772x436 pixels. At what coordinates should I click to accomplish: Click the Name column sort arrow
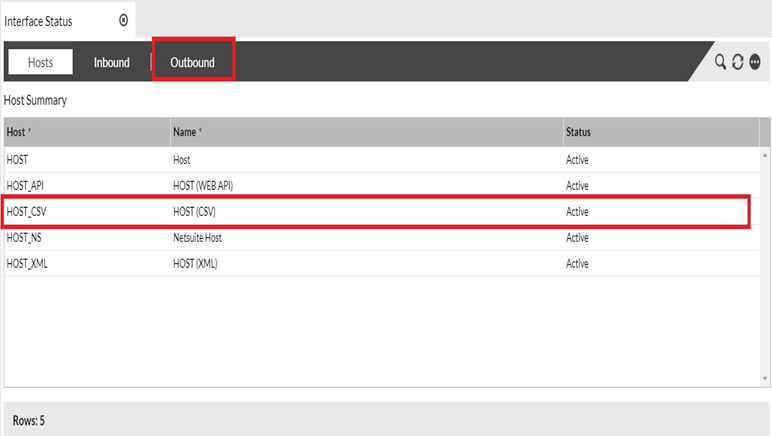pos(201,132)
